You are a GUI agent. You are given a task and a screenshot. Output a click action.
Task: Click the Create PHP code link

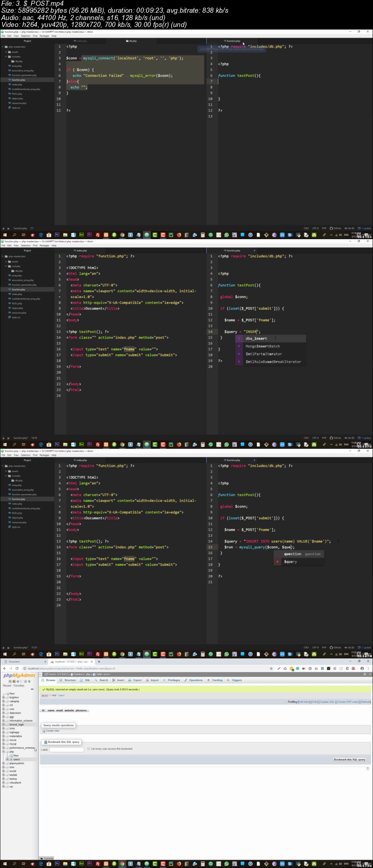point(348,702)
